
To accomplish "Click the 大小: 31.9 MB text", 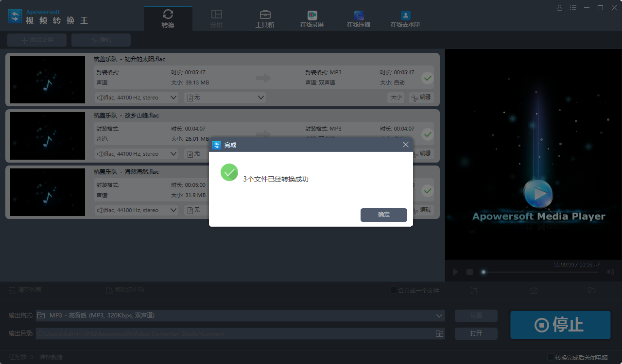I will [x=189, y=195].
